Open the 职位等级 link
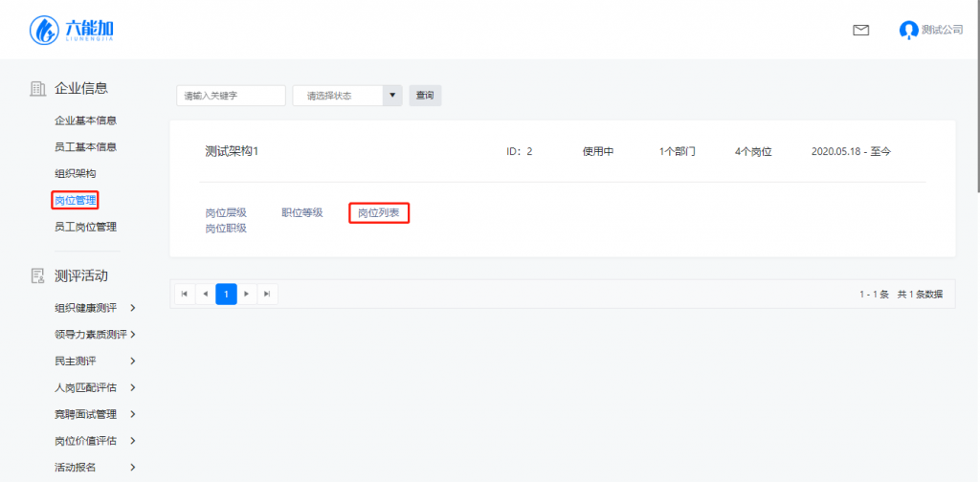980x482 pixels. tap(301, 212)
